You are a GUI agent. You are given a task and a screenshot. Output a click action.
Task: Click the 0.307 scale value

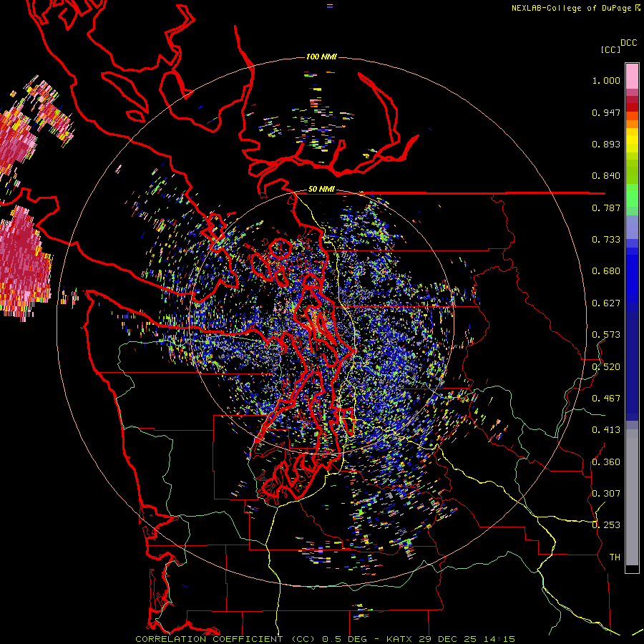click(x=606, y=494)
